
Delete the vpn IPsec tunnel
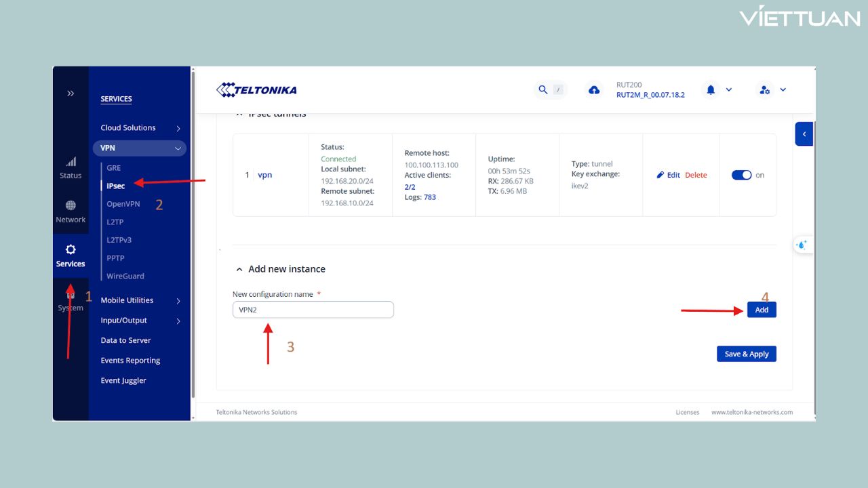tap(696, 175)
